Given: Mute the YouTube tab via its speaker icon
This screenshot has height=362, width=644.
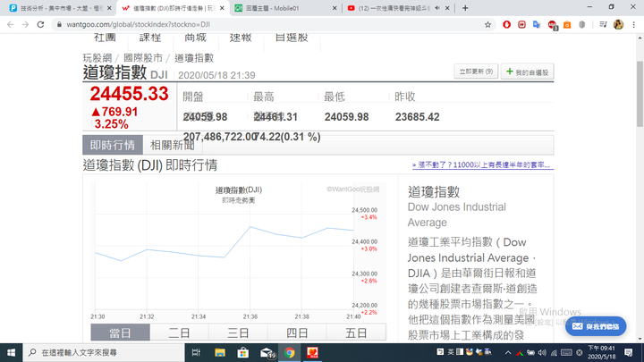Looking at the screenshot, I should (x=437, y=8).
